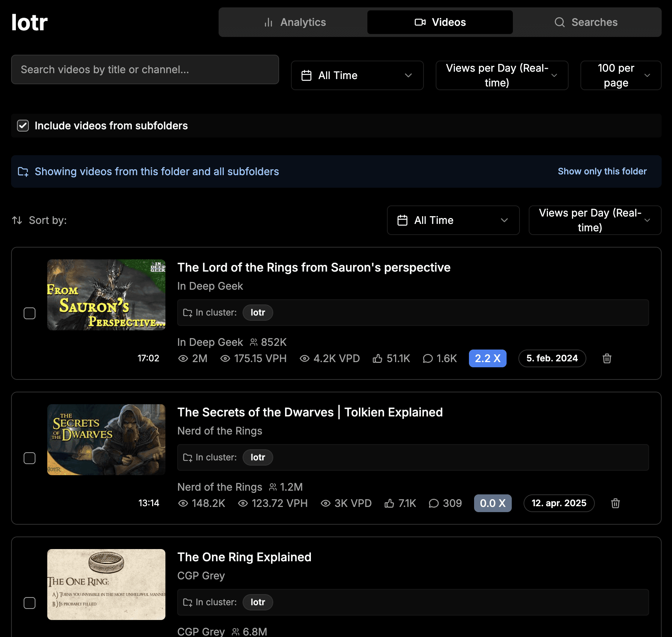Image resolution: width=672 pixels, height=637 pixels.
Task: Click the Sort by arrows icon
Action: pos(17,220)
